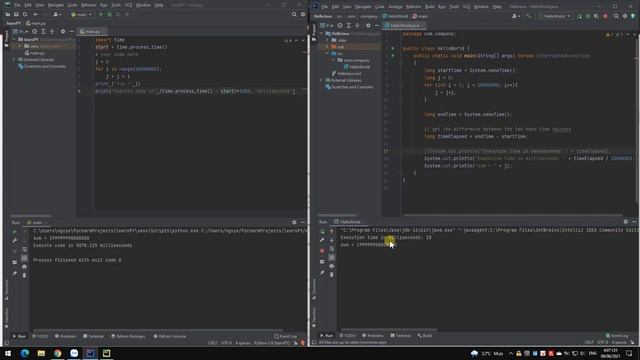This screenshot has height=360, width=640.
Task: Open PyCharm Navigate menu
Action: coord(56,5)
